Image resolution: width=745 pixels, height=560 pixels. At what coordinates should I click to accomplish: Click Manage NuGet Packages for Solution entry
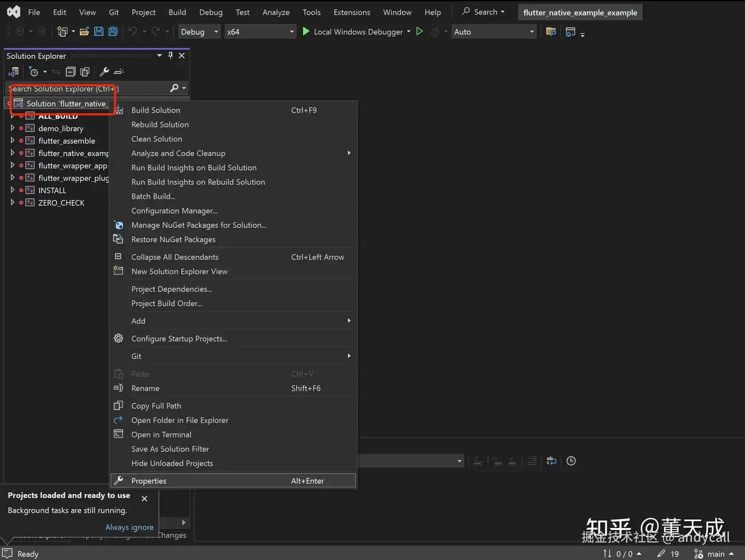click(x=199, y=225)
